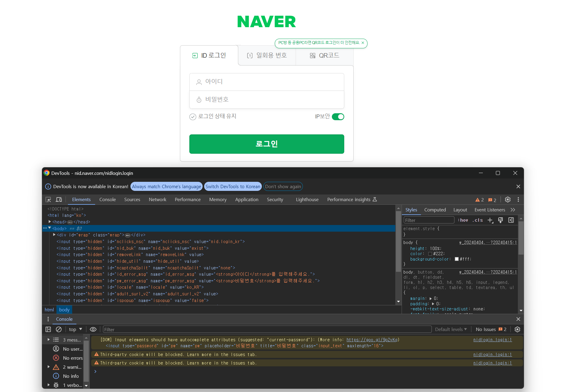Activate the inspect element picker icon
568x392 pixels.
[x=48, y=200]
